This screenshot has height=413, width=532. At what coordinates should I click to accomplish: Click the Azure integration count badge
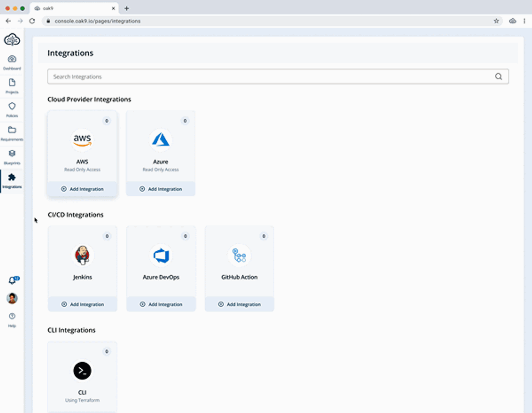[x=185, y=121]
